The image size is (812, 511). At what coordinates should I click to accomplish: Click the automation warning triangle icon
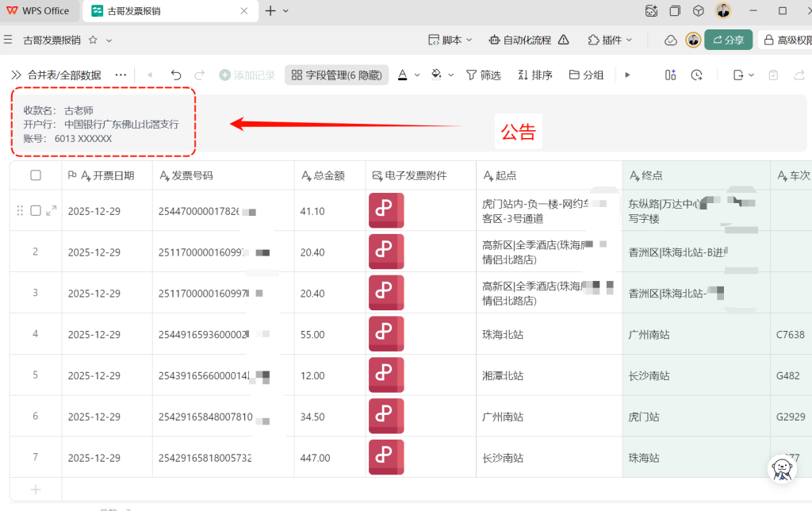tap(564, 40)
